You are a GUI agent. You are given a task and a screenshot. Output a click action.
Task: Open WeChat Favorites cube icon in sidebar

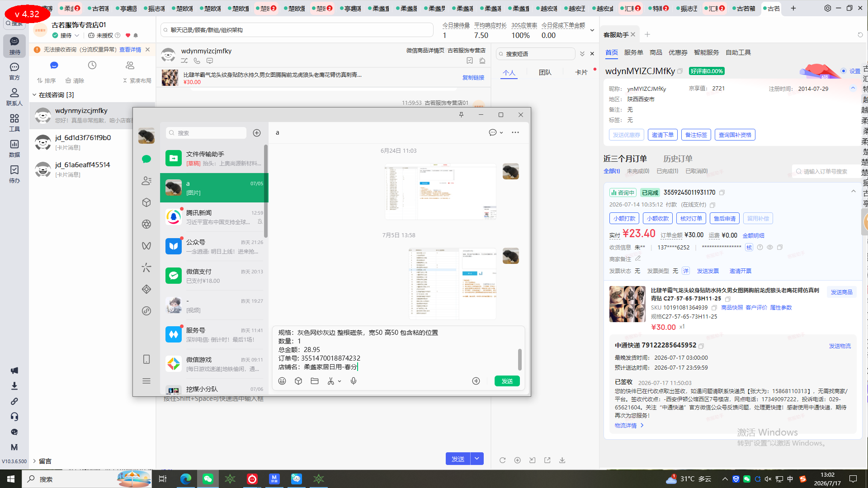point(146,202)
